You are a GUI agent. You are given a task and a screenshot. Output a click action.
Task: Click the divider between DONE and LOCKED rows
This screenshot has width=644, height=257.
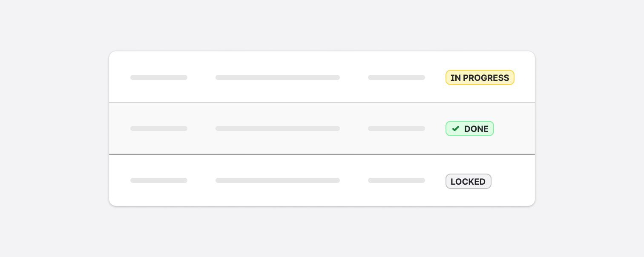pyautogui.click(x=322, y=154)
